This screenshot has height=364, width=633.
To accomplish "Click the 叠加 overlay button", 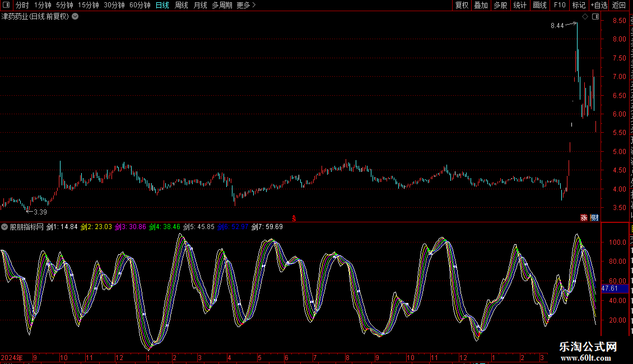I will click(x=481, y=5).
